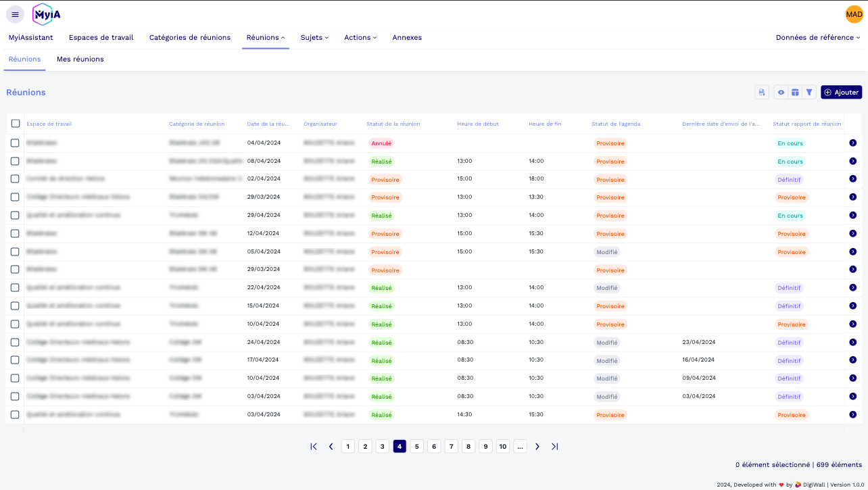
Task: Switch to Mes réunions tab
Action: tap(80, 59)
